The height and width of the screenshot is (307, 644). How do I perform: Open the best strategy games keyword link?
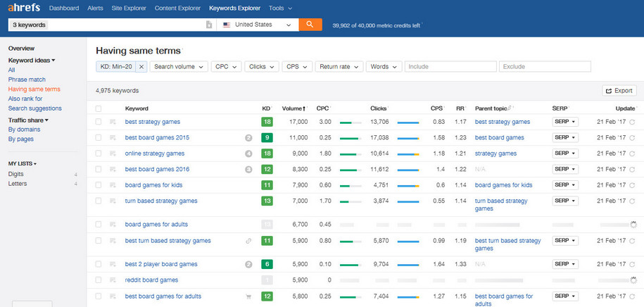coord(152,122)
